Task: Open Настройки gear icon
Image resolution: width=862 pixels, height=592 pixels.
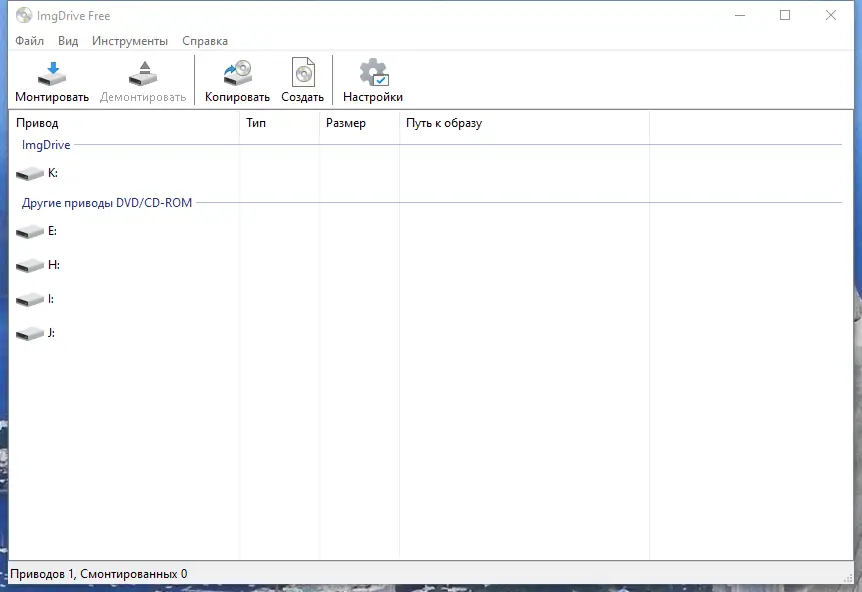Action: 374,73
